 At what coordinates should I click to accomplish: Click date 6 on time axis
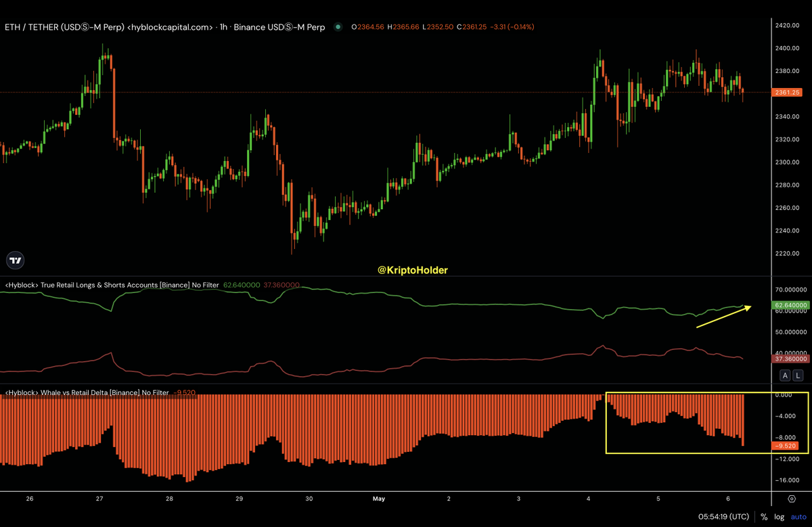pyautogui.click(x=727, y=499)
